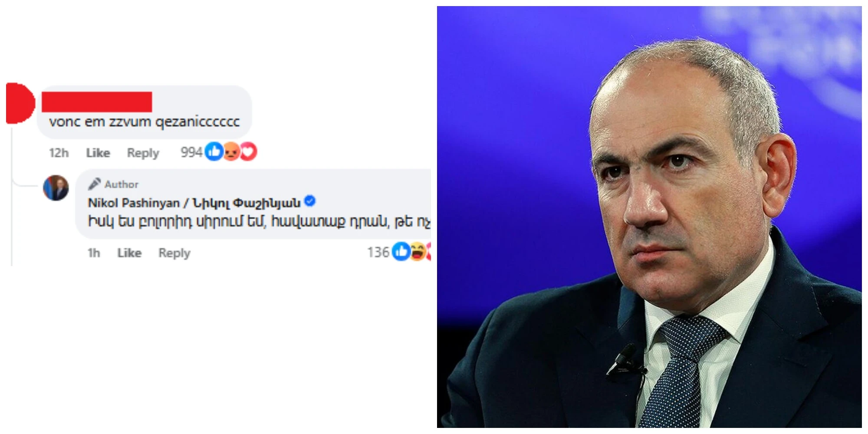Click the red redacted commenter avatar
Viewport: 868px width, 434px height.
[x=20, y=103]
